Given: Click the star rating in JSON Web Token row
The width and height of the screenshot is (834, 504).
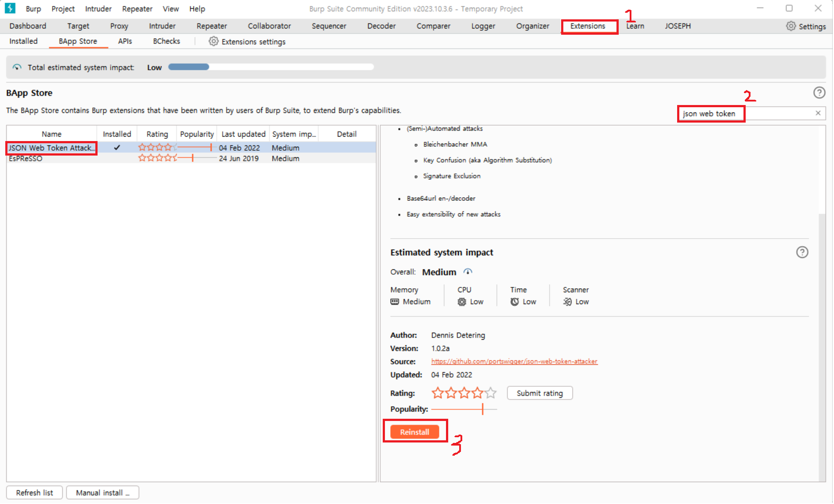Looking at the screenshot, I should click(157, 148).
